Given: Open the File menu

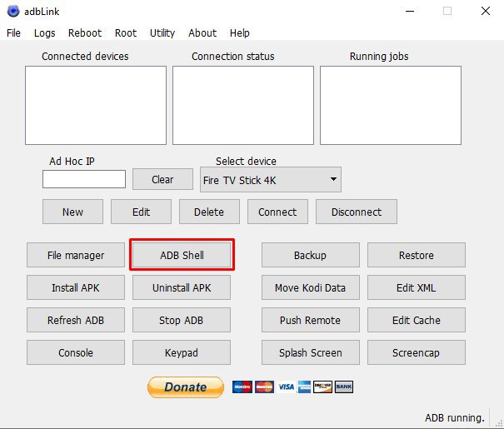Looking at the screenshot, I should pyautogui.click(x=13, y=33).
